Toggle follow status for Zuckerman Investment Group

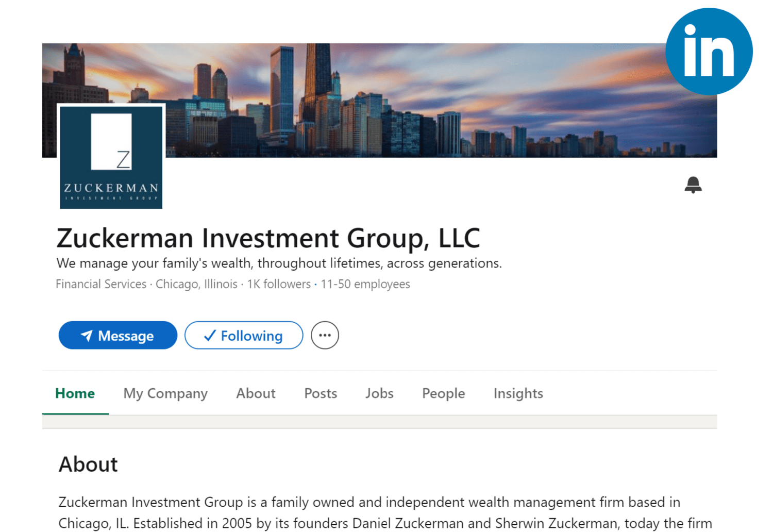pos(243,335)
